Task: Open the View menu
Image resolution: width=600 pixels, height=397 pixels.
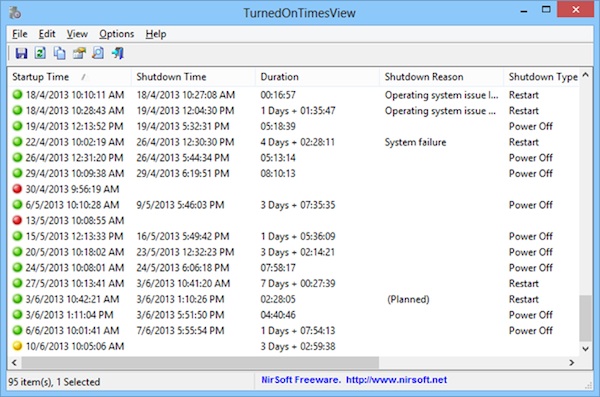Action: click(77, 34)
